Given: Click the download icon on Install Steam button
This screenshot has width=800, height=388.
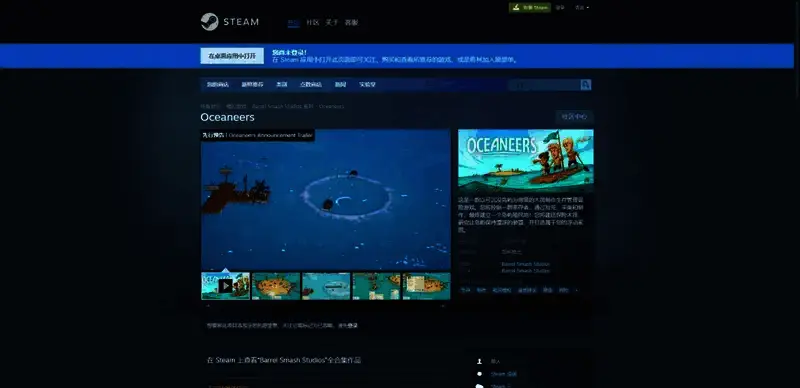Looking at the screenshot, I should tap(516, 8).
